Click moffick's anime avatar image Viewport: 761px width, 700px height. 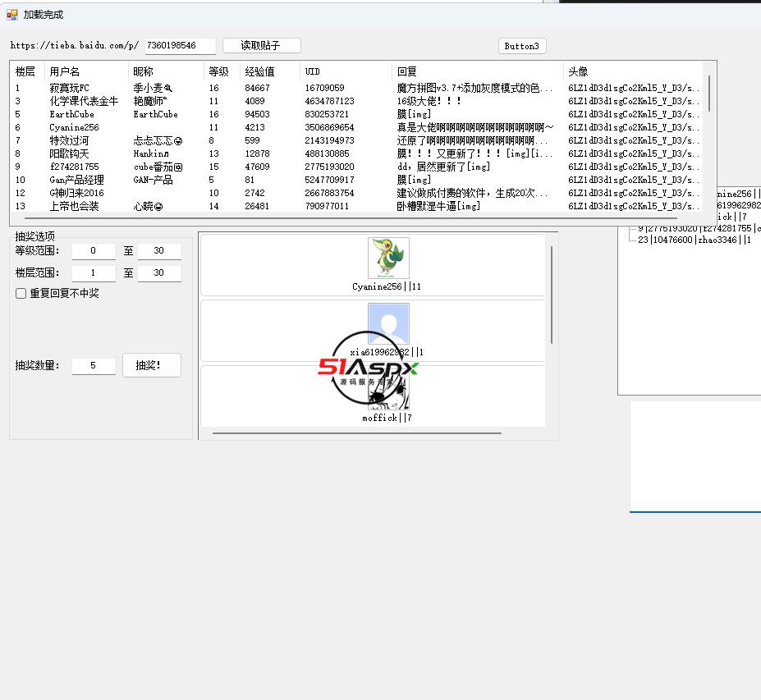coord(388,394)
